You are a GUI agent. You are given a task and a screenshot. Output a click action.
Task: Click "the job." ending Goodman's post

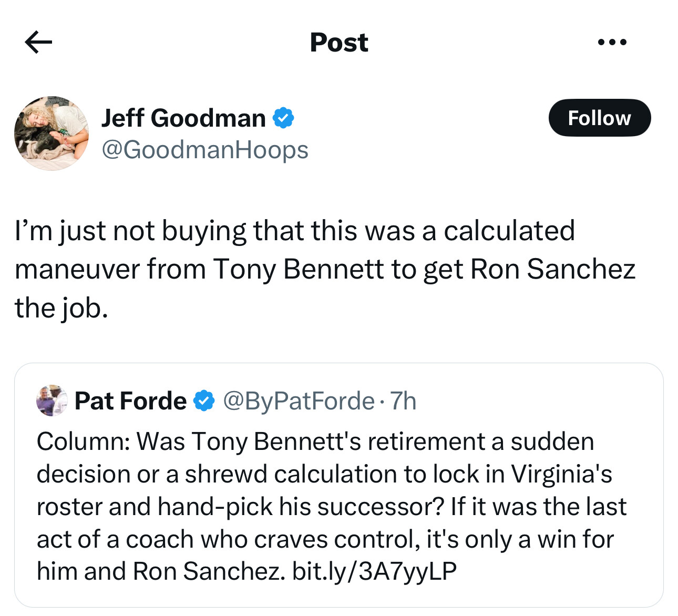click(61, 308)
